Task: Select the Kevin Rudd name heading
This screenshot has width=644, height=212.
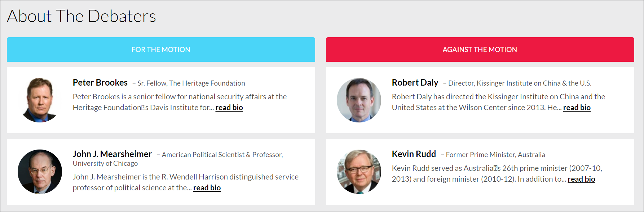Action: [414, 154]
